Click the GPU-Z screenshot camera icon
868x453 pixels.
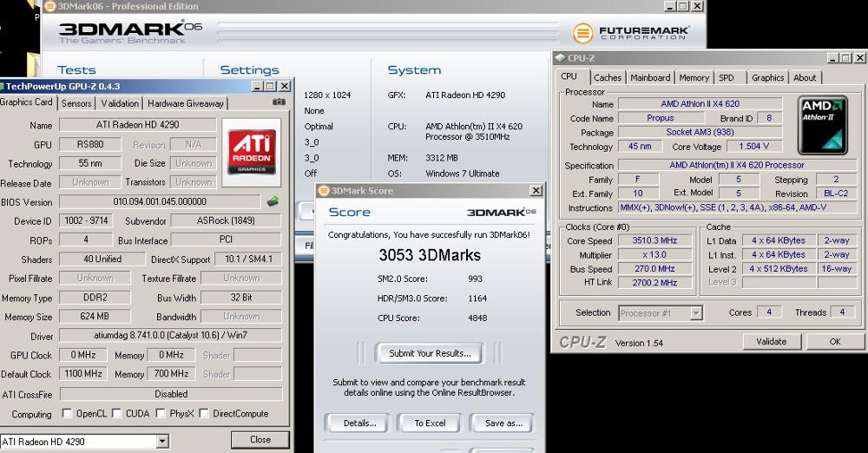(279, 102)
